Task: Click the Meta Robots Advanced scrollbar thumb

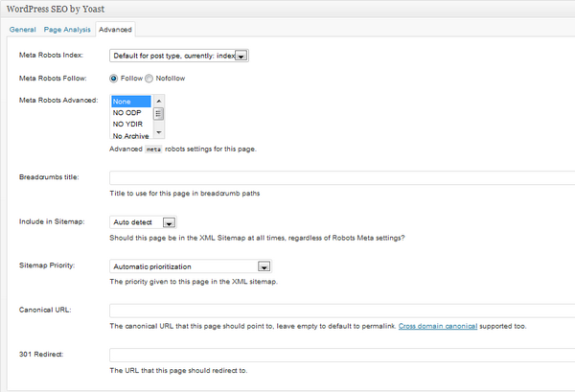Action: pos(158,114)
